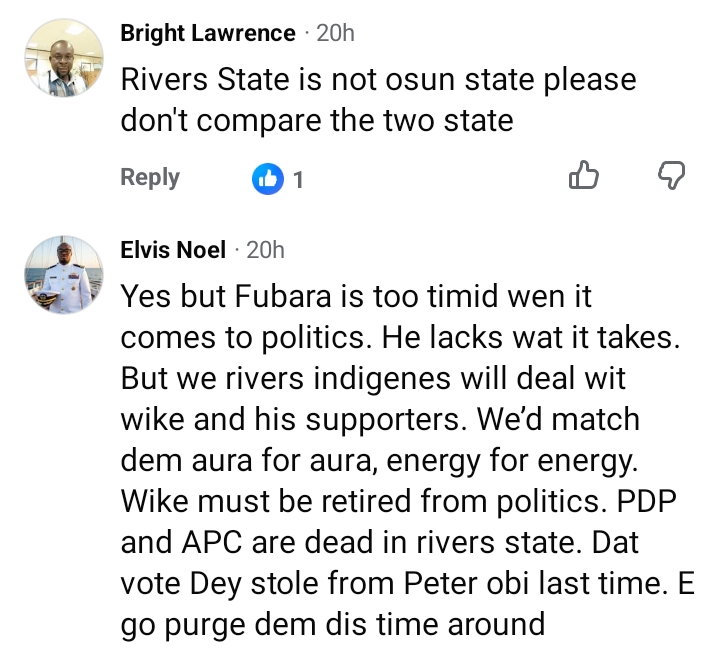
Task: Tap the 'PDP' word in Elvis's comment
Action: [x=646, y=501]
